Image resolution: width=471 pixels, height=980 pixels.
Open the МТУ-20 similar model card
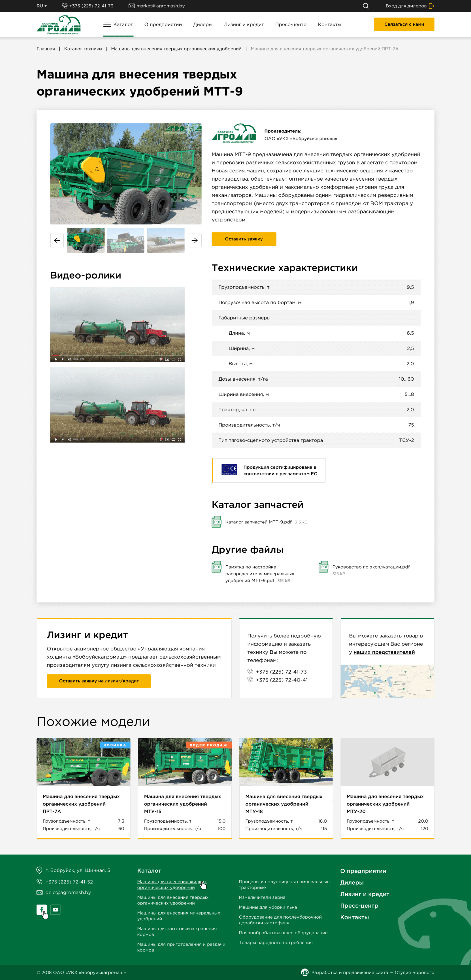(x=387, y=789)
